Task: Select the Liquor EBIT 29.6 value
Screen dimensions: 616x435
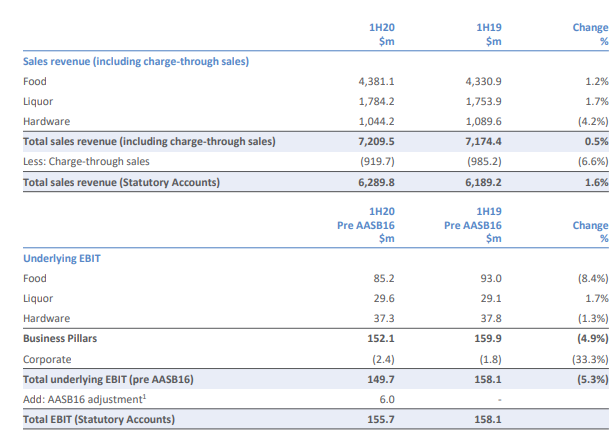Action: [384, 299]
